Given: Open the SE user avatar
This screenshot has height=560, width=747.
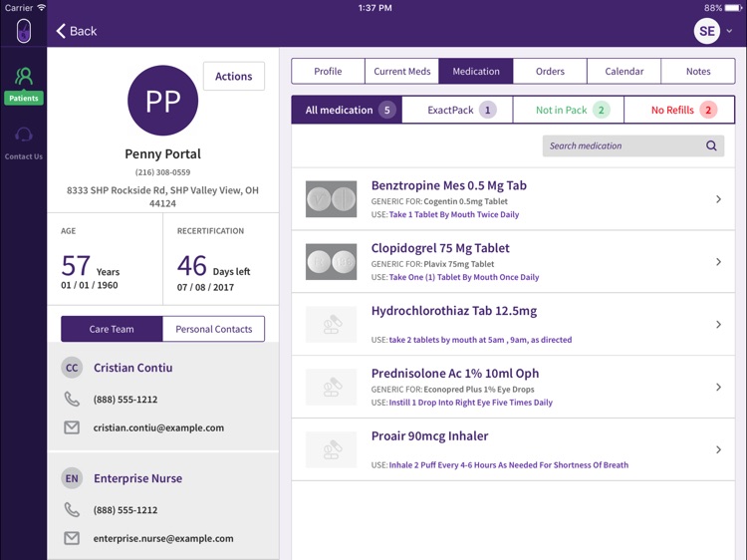Looking at the screenshot, I should point(707,31).
